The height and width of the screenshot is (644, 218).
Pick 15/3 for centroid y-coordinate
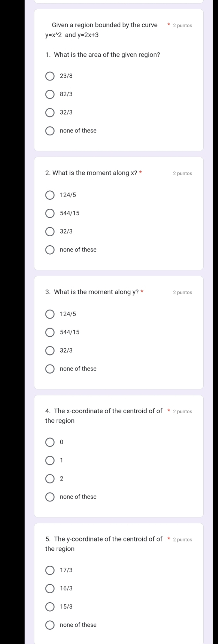(50, 607)
